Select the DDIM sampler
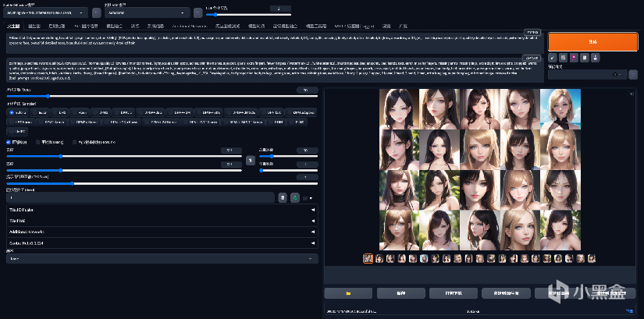 tap(276, 122)
